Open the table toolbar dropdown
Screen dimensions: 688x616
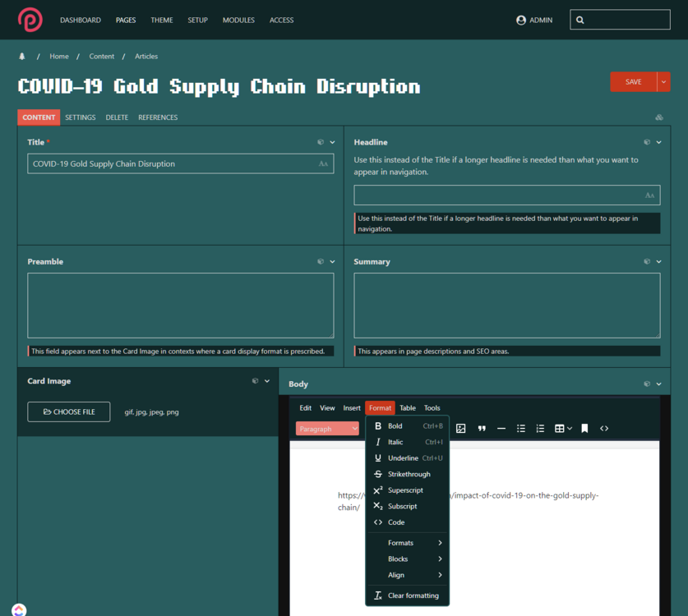(x=563, y=429)
